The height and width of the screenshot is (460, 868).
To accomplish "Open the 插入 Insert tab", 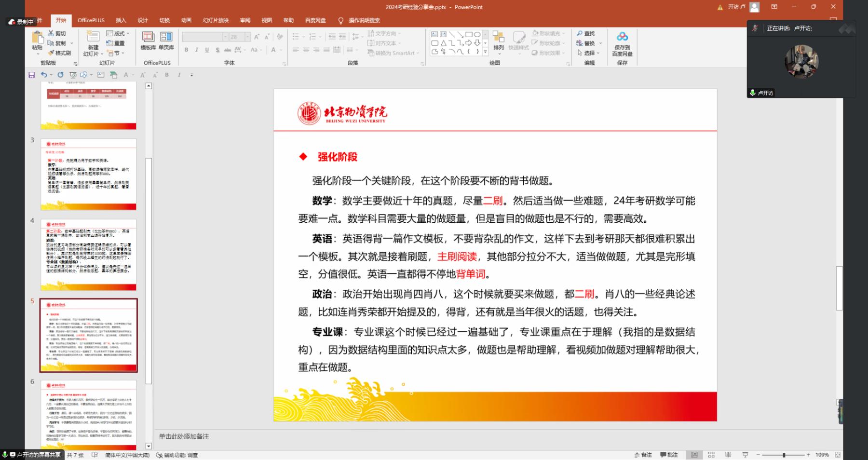I will point(121,20).
